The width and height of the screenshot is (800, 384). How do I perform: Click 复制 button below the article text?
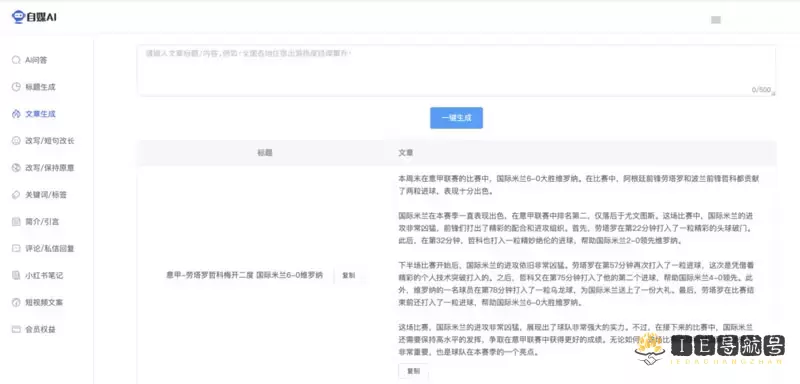tap(413, 371)
